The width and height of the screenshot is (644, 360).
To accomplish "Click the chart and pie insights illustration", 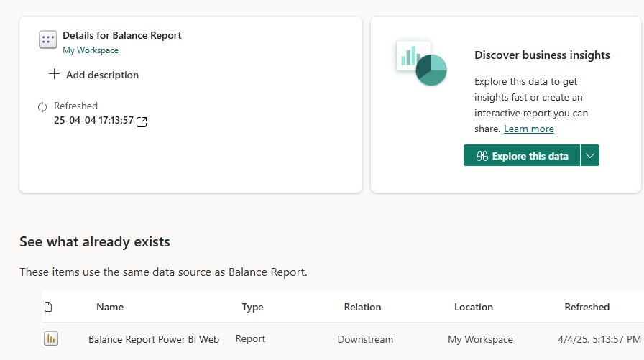I will click(421, 63).
